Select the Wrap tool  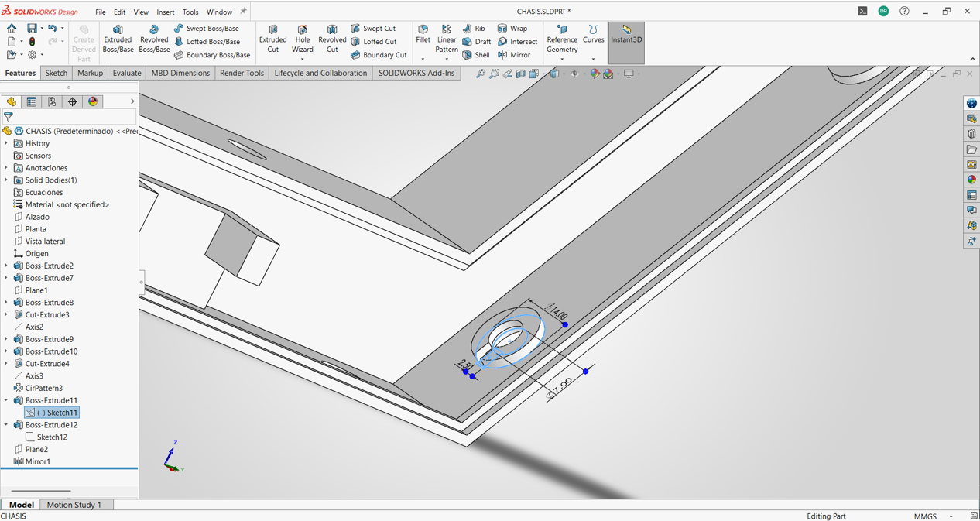(512, 29)
